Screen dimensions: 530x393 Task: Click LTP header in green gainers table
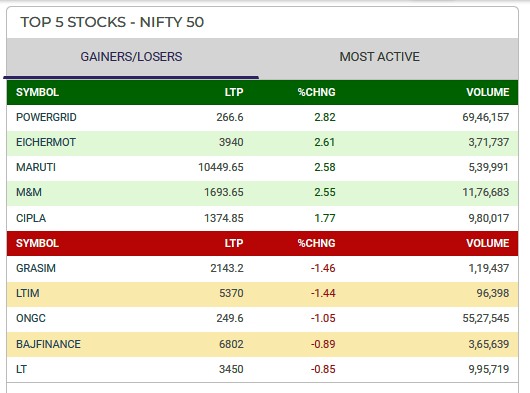(x=234, y=92)
